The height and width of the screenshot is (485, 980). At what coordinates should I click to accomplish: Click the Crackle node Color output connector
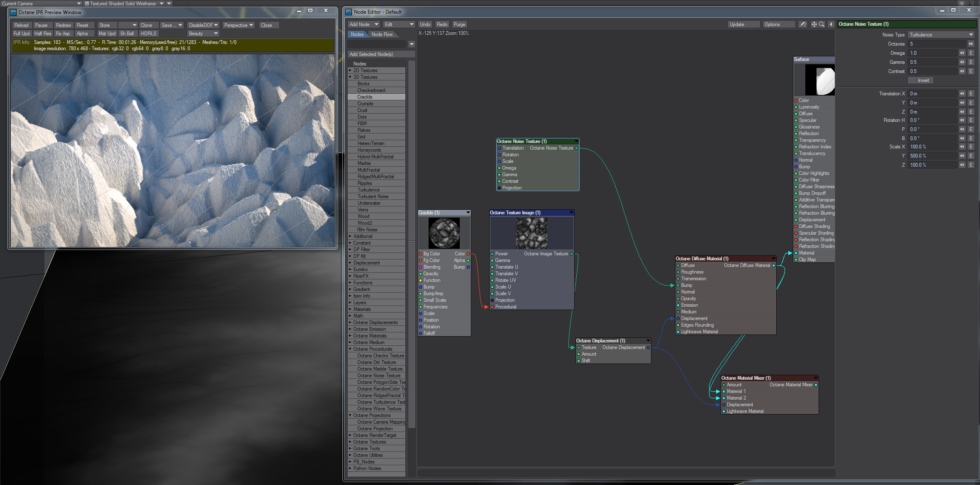point(468,254)
